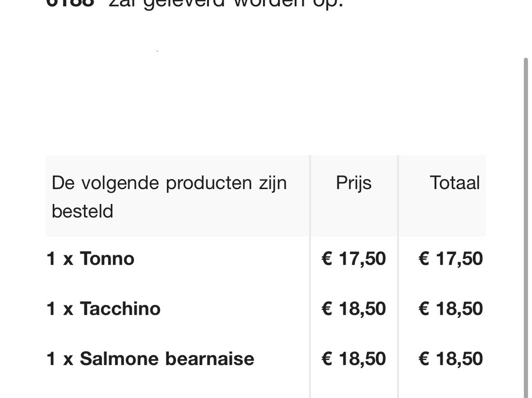
Task: Select the Tacchino product name
Action: point(120,309)
